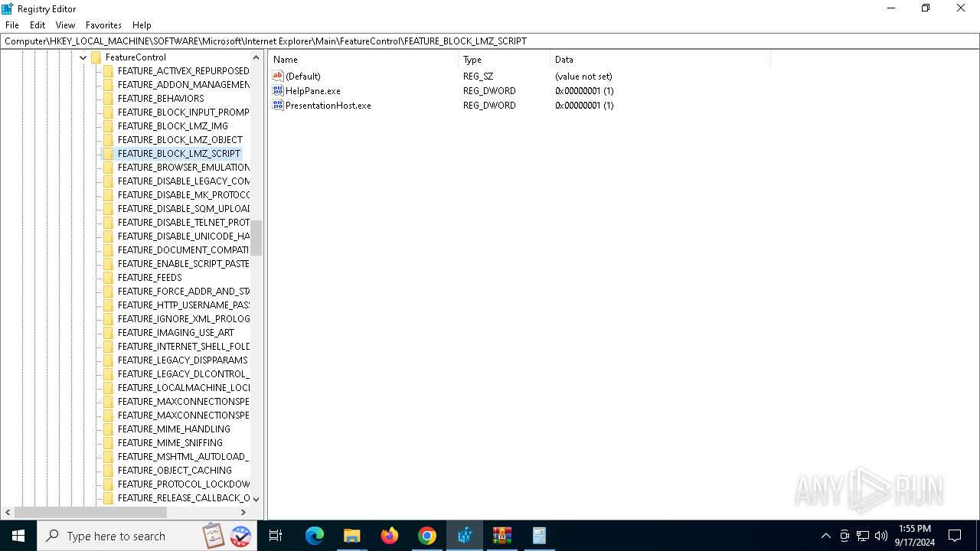Open the View menu
Viewport: 980px width, 551px height.
tap(65, 25)
